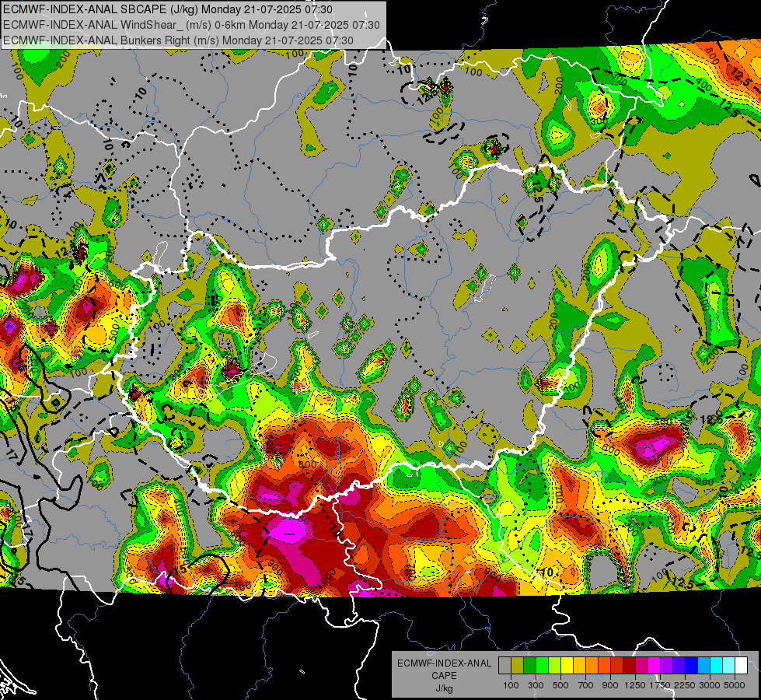Click the legend value 1250
Screen dimensions: 761x700
635,685
